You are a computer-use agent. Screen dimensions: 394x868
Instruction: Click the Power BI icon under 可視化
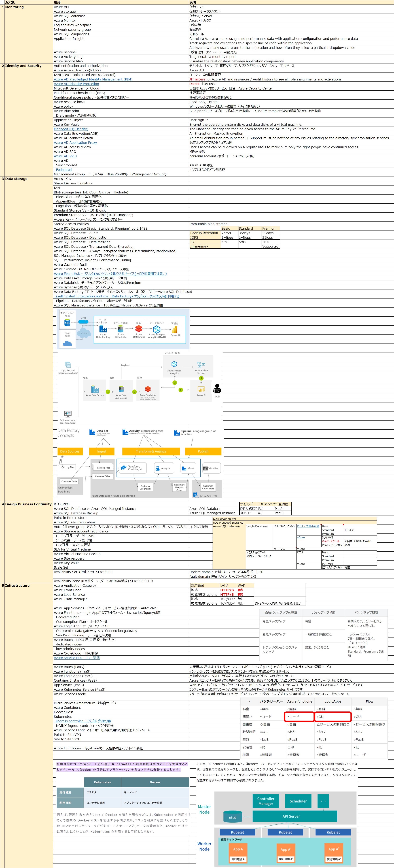pos(175,330)
